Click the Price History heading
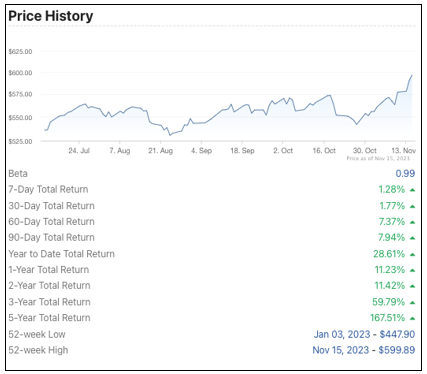The image size is (427, 374). point(51,16)
